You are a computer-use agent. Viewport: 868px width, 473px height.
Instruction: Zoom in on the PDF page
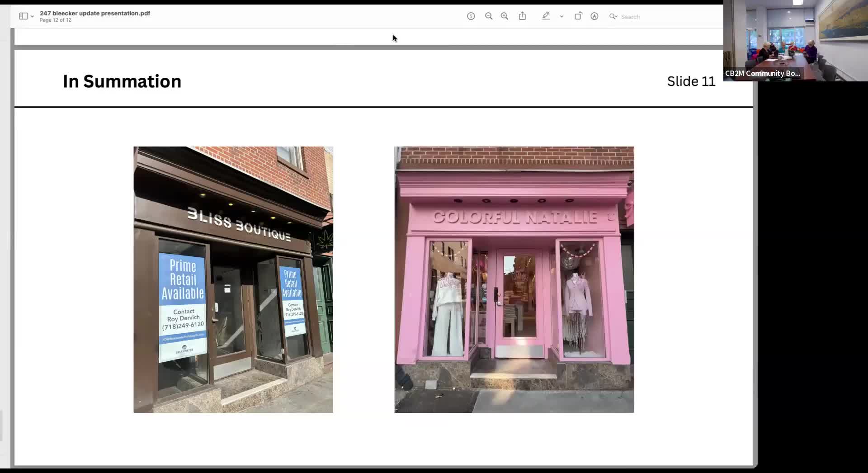(x=505, y=16)
